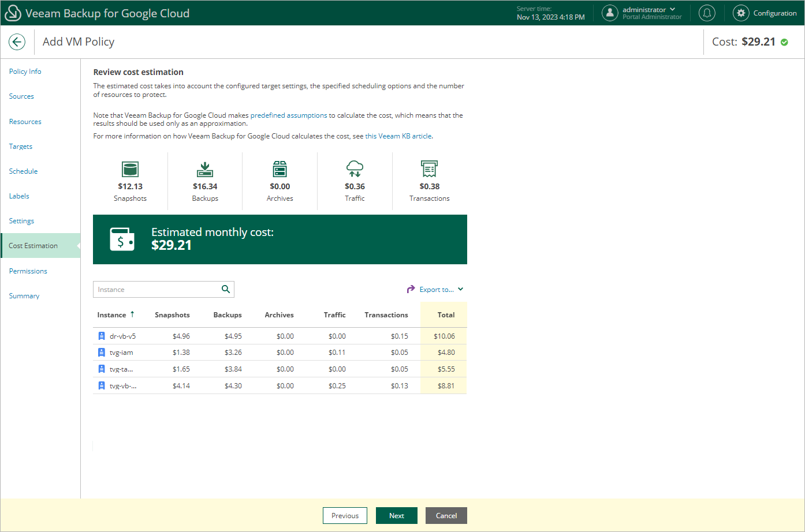This screenshot has height=532, width=805.
Task: Click the search magnifier icon
Action: [x=226, y=289]
